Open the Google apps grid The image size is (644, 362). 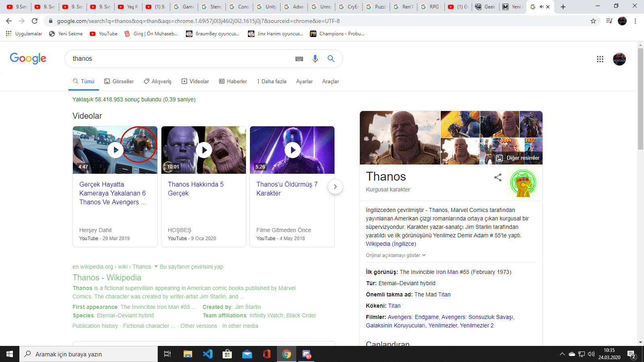point(600,59)
